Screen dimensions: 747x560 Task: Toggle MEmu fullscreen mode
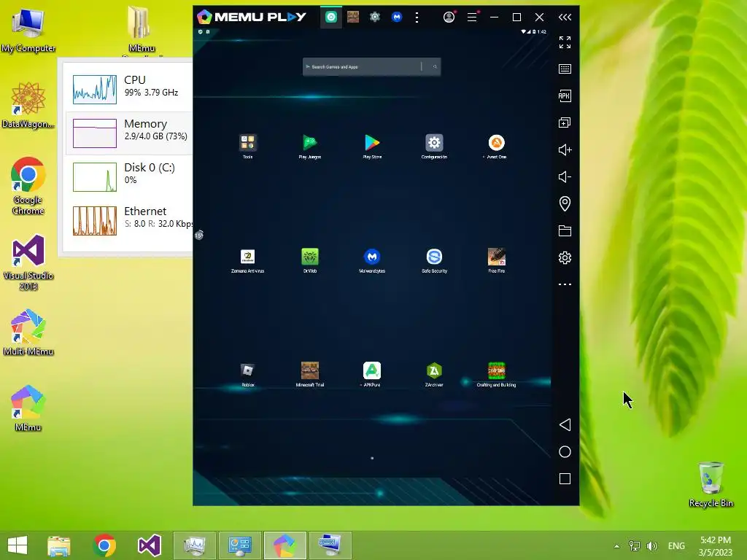(x=565, y=42)
